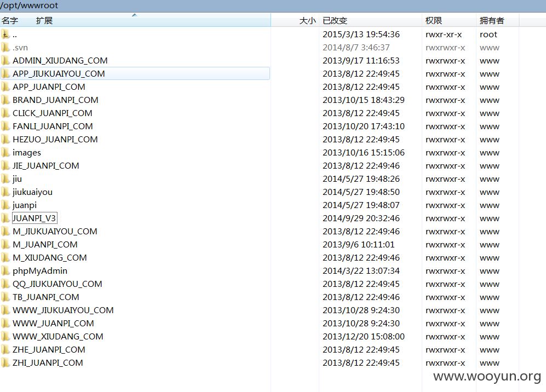Screen dimensions: 546x392
Task: Select the JUANPI_V3 folder name
Action: tap(34, 218)
